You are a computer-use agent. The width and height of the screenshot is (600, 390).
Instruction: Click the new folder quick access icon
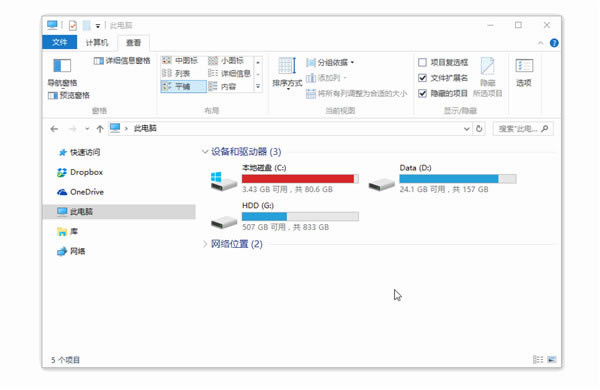coord(87,26)
